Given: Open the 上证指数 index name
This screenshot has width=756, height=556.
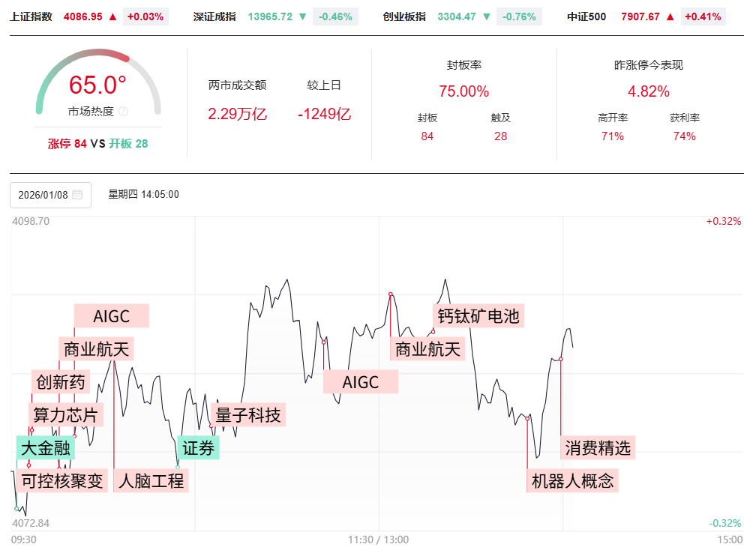Looking at the screenshot, I should [31, 16].
